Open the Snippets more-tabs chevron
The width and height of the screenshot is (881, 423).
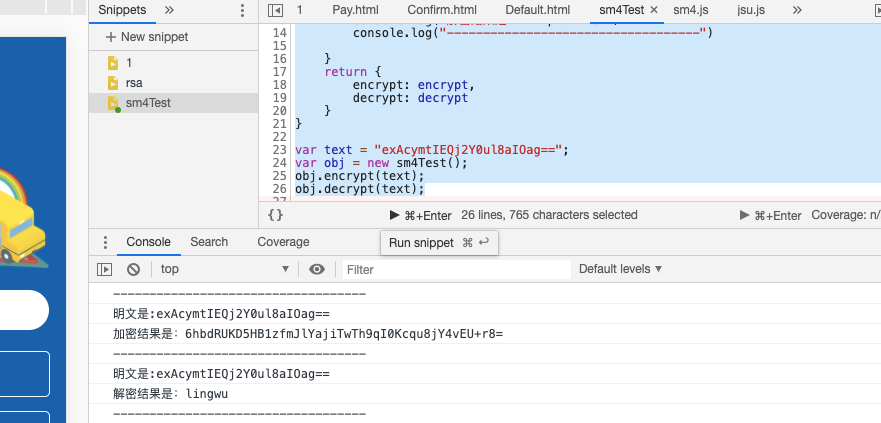click(x=169, y=10)
